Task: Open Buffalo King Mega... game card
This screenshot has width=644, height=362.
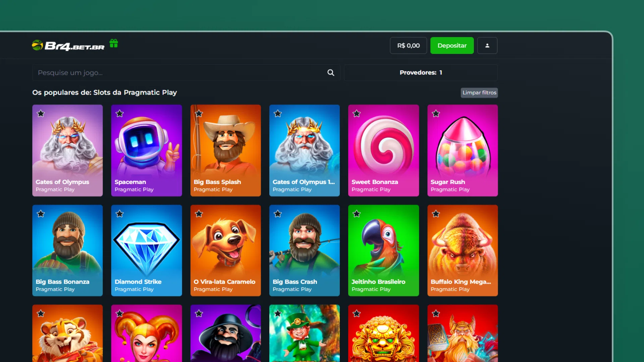Action: point(463,250)
